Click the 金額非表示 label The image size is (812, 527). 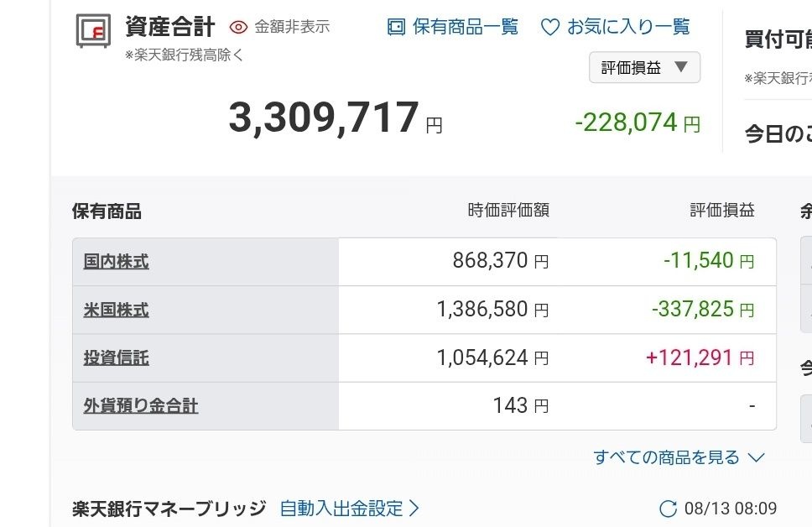coord(292,27)
